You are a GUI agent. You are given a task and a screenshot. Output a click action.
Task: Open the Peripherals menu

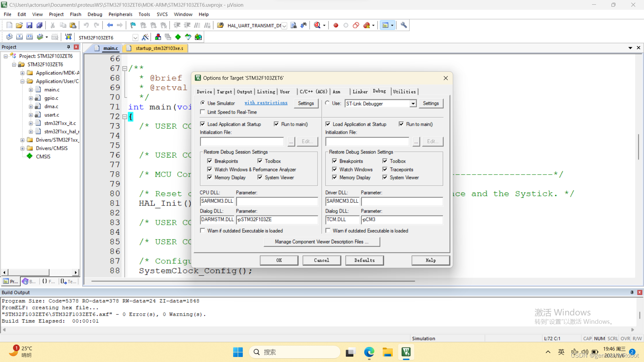[120, 14]
